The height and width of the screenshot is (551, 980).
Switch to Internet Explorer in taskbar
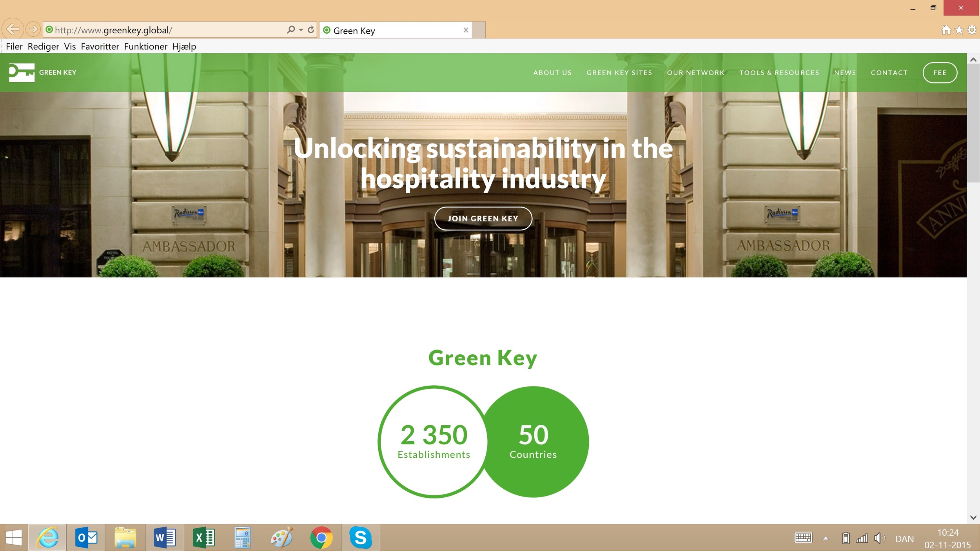47,538
